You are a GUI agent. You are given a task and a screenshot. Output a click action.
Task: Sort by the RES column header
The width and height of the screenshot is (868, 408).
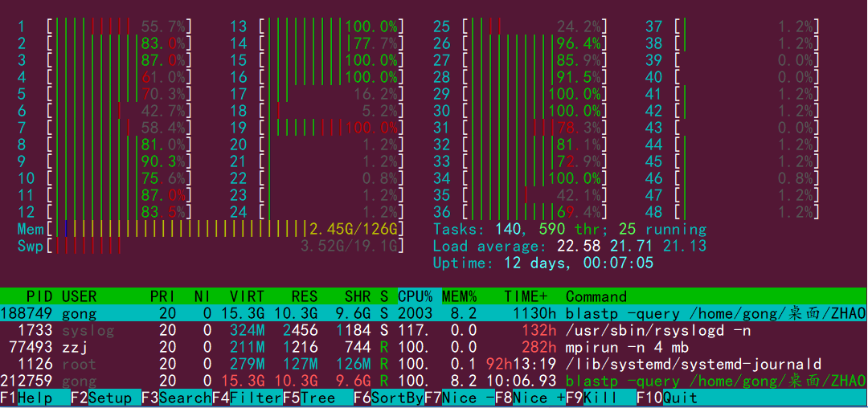pos(305,296)
